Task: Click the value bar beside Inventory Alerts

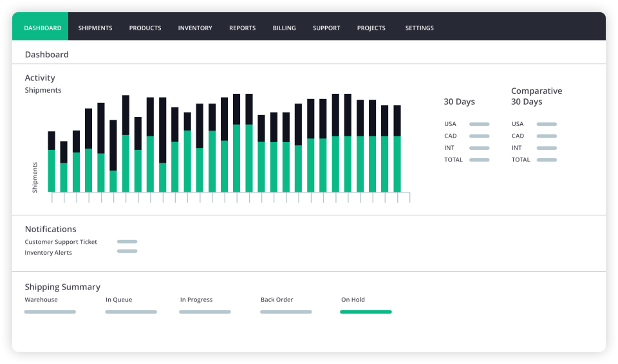Action: [x=127, y=251]
